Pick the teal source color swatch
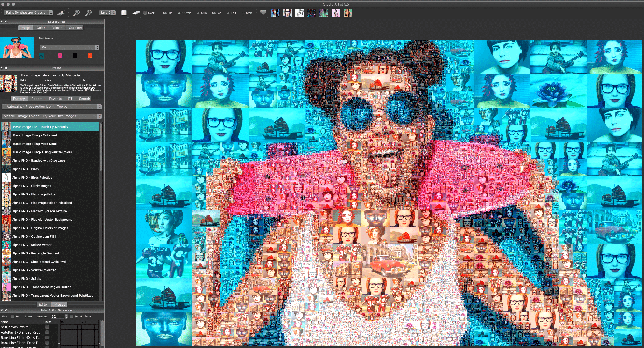 click(42, 56)
